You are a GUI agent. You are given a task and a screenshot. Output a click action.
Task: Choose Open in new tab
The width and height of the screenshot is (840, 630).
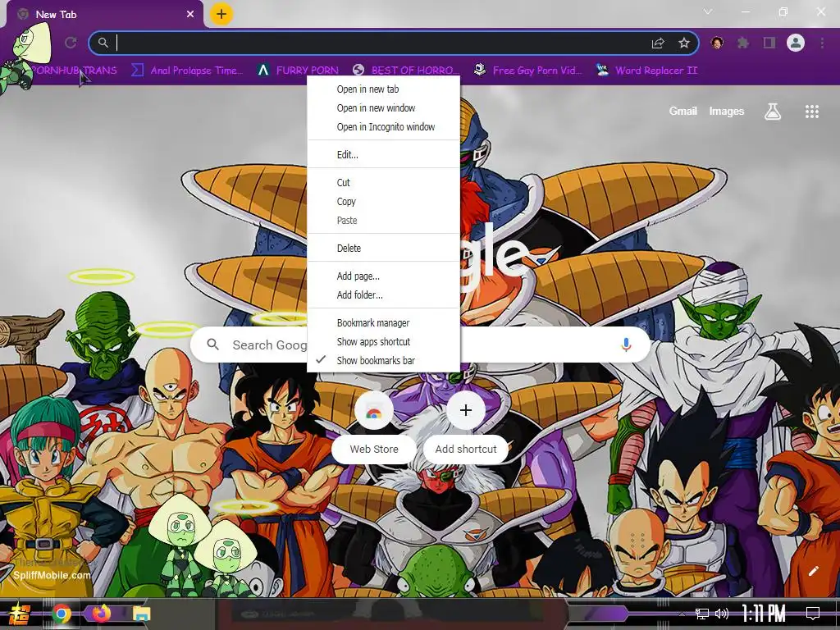384,89
